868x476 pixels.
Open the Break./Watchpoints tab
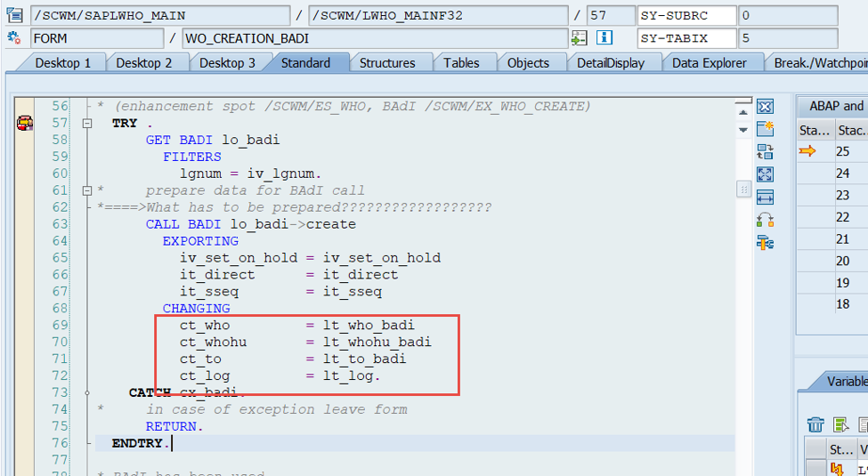pyautogui.click(x=819, y=62)
